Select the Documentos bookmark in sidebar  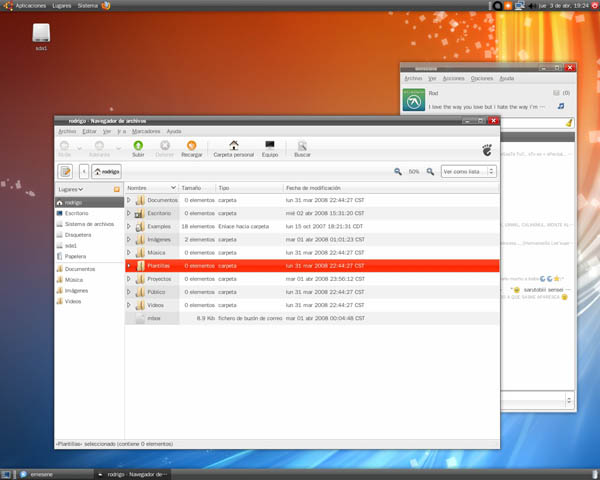[89, 269]
